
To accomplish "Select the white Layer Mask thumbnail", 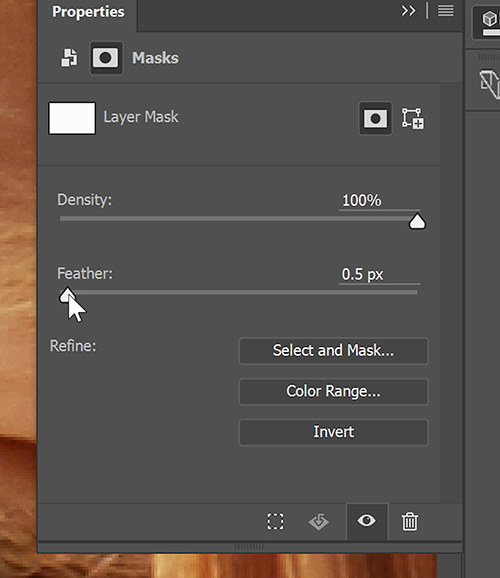I will coord(72,118).
